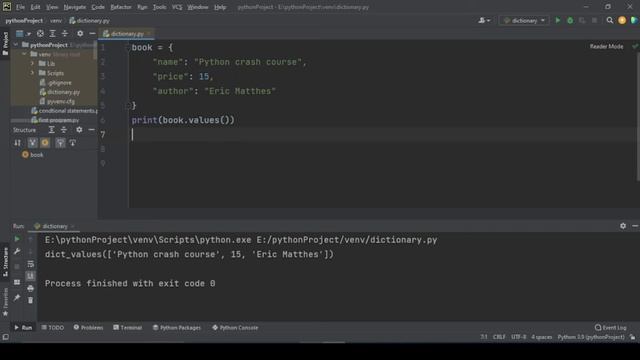Open the Refactor menu
The image size is (640, 360).
[x=121, y=7]
